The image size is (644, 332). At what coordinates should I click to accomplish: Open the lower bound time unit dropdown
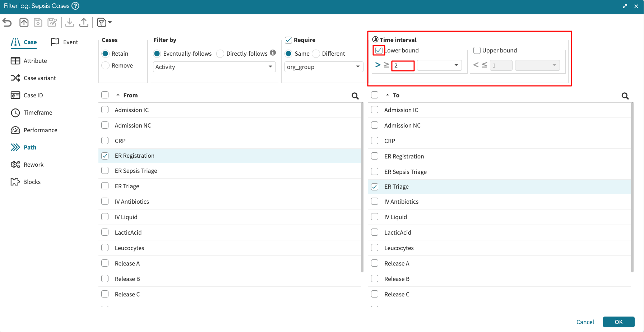tap(439, 65)
